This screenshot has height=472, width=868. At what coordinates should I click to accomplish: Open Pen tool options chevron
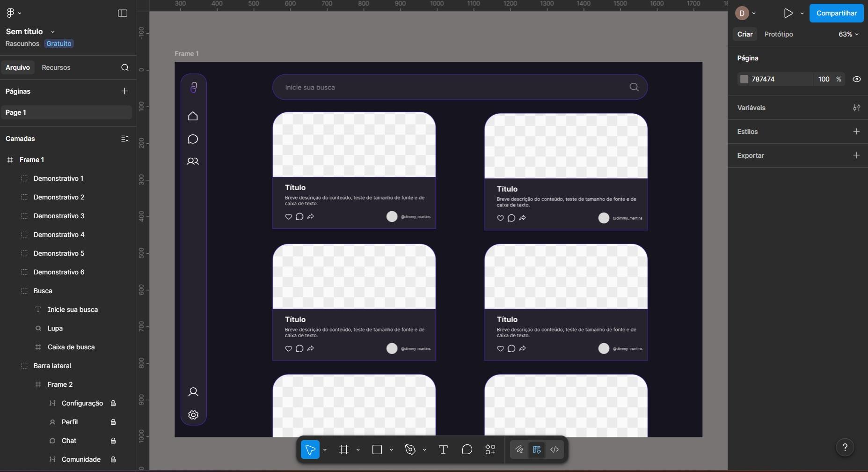[424, 450]
